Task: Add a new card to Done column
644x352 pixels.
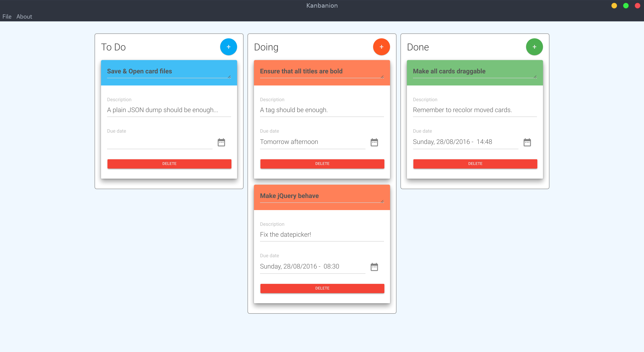Action: (x=534, y=47)
